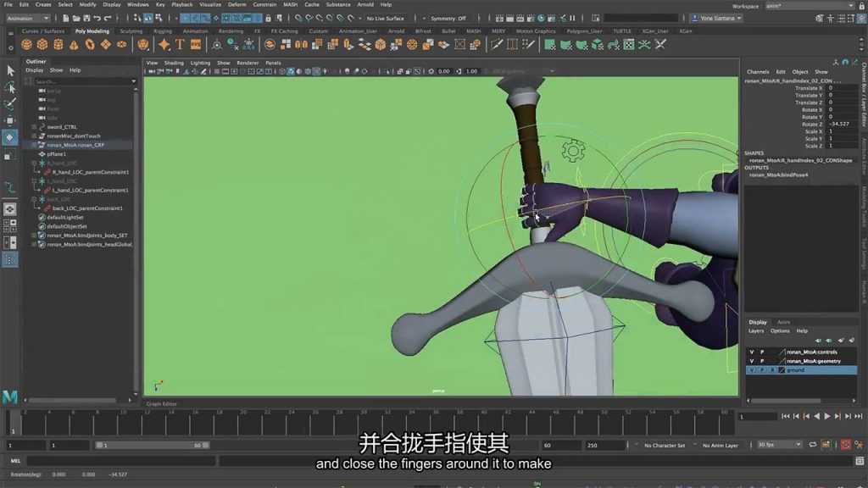Viewport: 868px width, 488px height.
Task: Click the Rotate Z value -34.527
Action: coord(840,124)
